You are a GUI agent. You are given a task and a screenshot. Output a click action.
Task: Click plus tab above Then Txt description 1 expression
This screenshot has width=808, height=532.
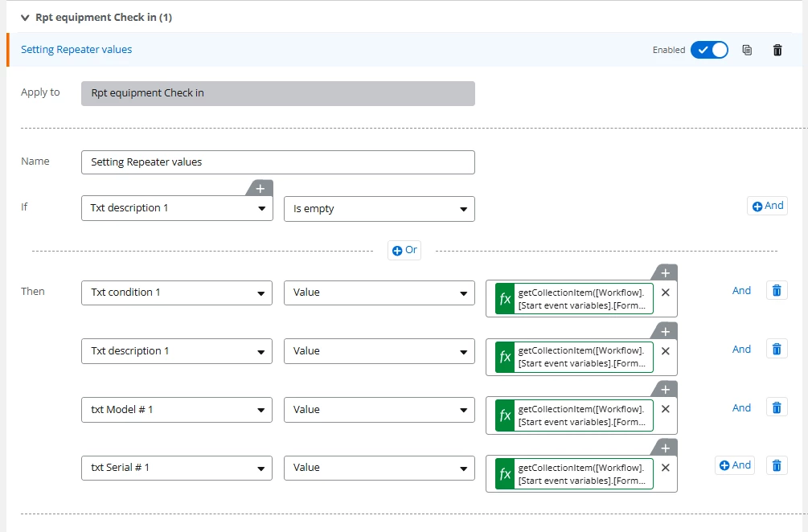click(665, 331)
